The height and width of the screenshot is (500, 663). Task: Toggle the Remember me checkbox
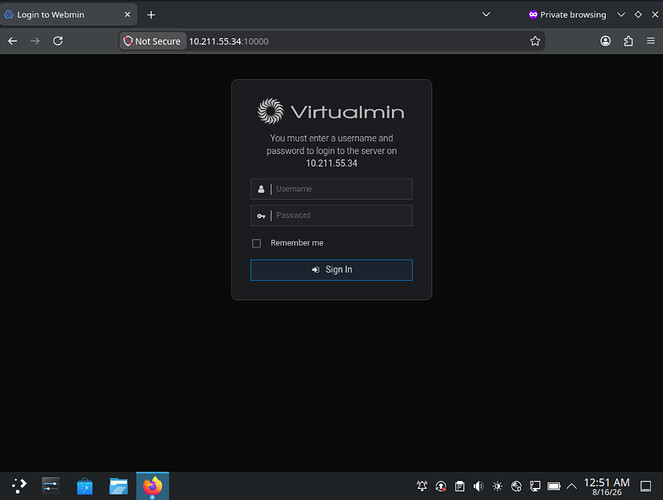[256, 243]
